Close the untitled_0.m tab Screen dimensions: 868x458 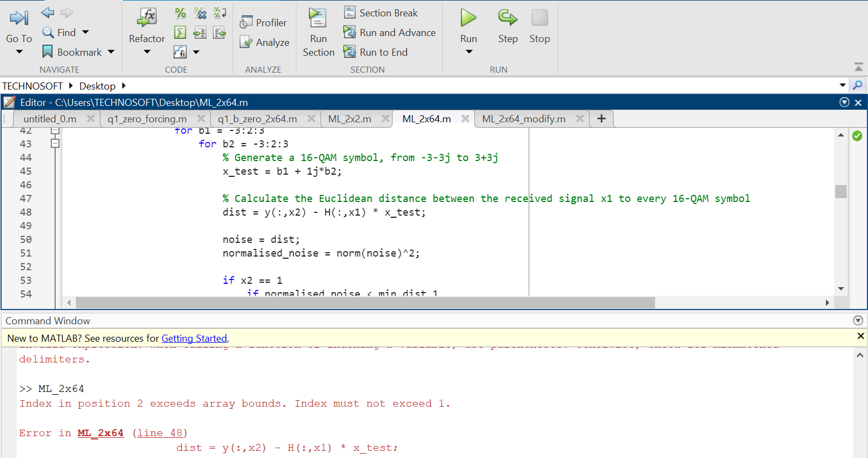[91, 118]
